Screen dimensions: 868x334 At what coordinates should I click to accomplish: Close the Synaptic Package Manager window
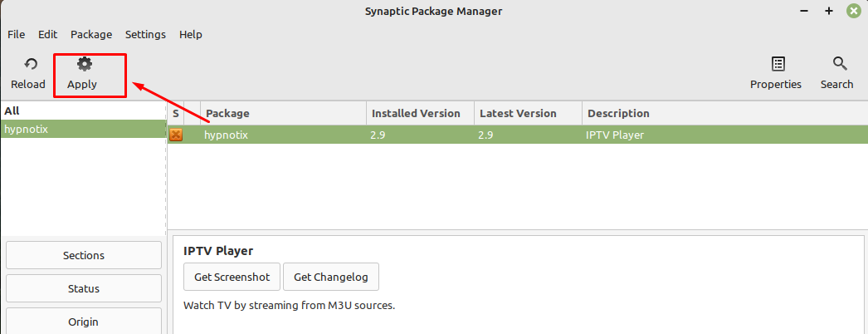[854, 11]
